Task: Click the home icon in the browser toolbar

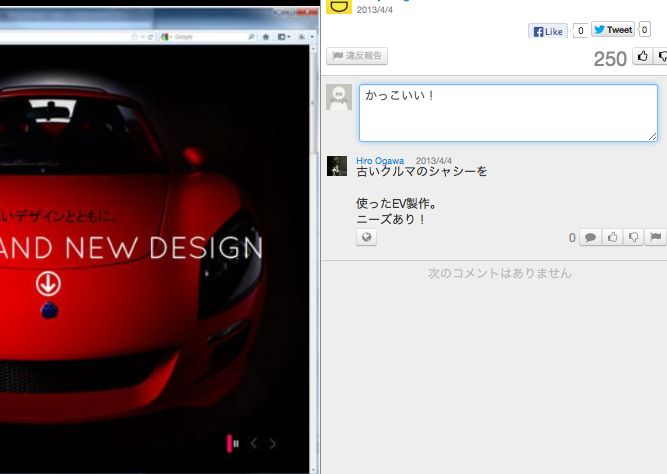Action: pyautogui.click(x=266, y=36)
